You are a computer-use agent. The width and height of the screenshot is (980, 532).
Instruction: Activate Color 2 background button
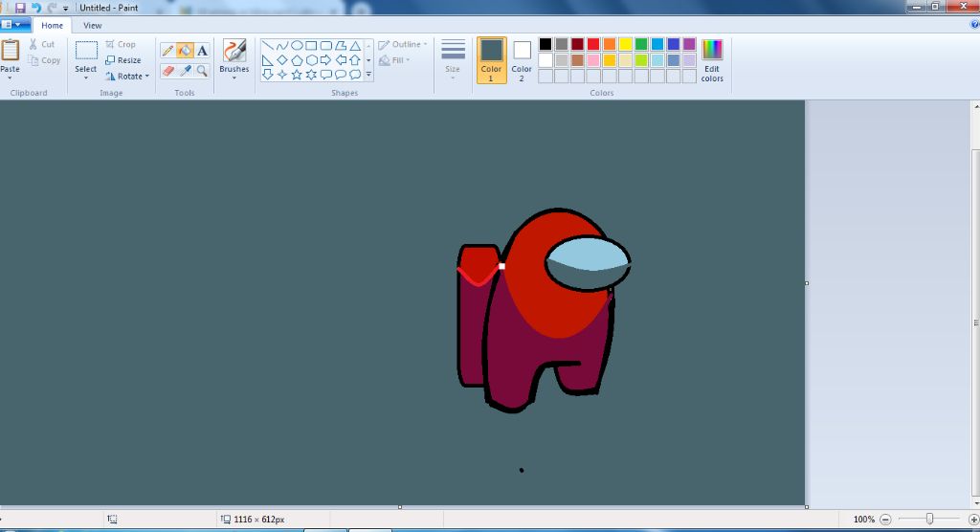522,60
